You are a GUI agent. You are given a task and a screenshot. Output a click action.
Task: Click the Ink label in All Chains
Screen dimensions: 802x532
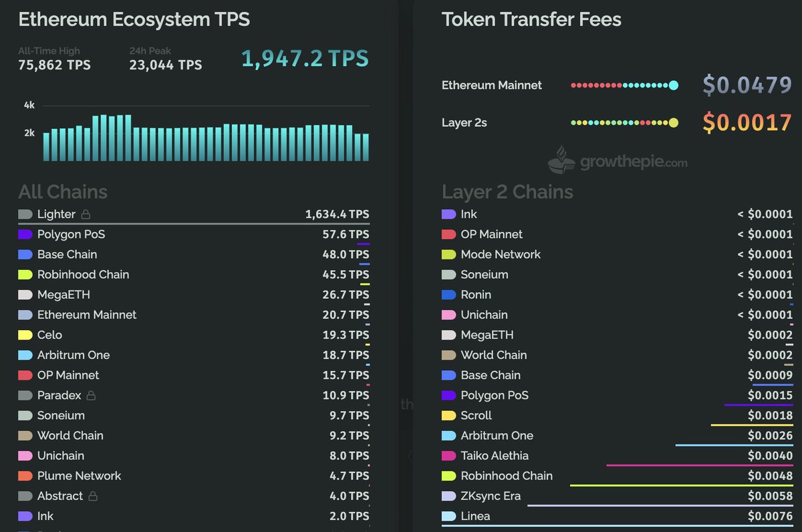tap(45, 516)
